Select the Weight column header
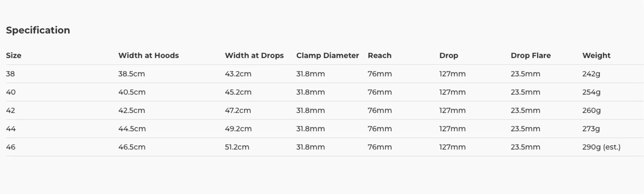The image size is (644, 194). click(596, 55)
